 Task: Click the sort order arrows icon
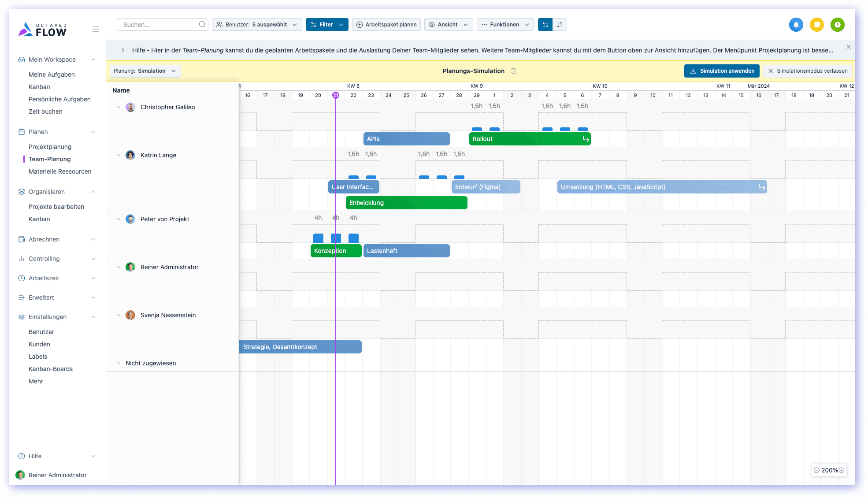coord(560,25)
